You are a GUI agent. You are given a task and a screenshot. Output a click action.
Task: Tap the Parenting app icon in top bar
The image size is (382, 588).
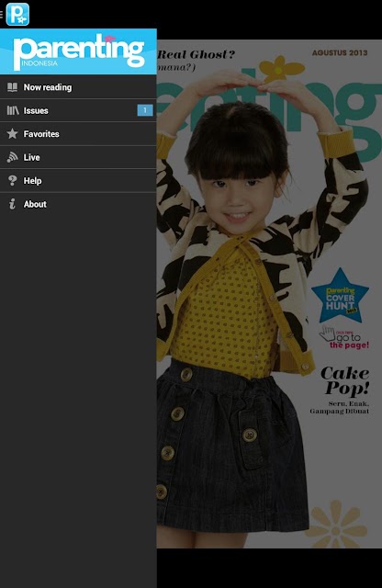pyautogui.click(x=17, y=15)
